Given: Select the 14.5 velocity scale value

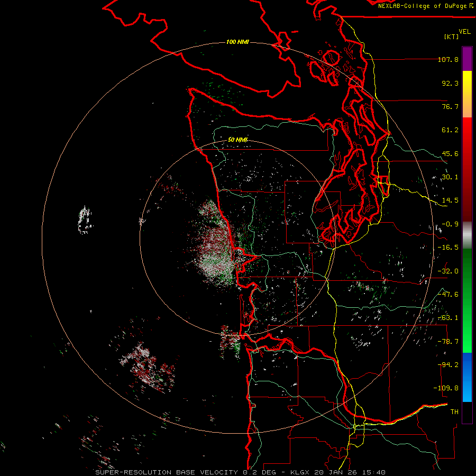Looking at the screenshot, I should 450,200.
